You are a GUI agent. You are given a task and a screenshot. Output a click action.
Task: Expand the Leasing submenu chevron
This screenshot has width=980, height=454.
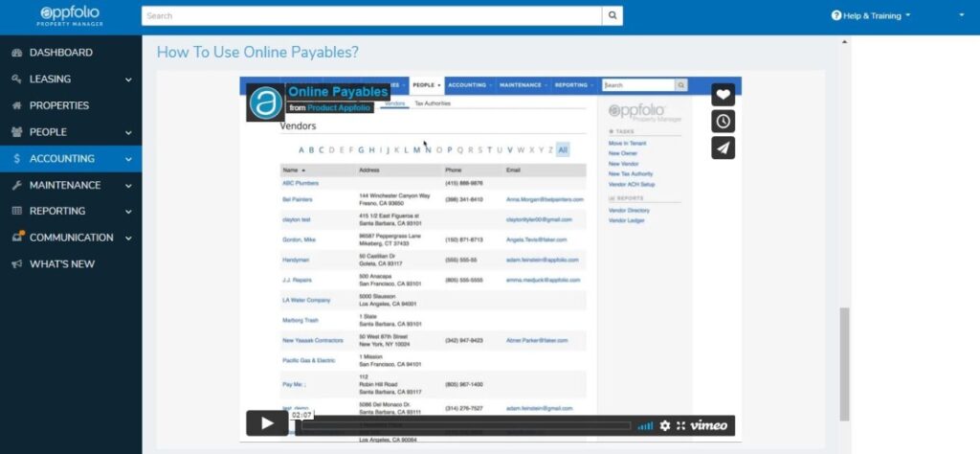tap(128, 79)
